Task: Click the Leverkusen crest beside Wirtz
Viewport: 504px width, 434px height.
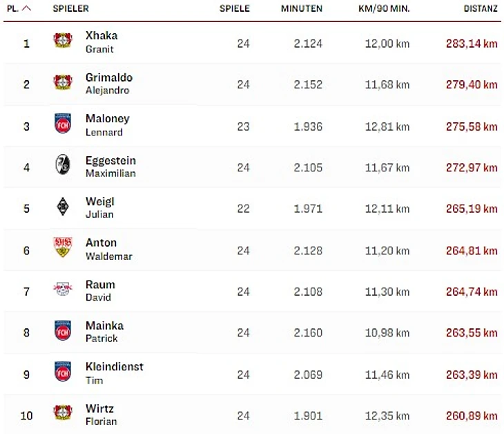Action: click(x=63, y=414)
